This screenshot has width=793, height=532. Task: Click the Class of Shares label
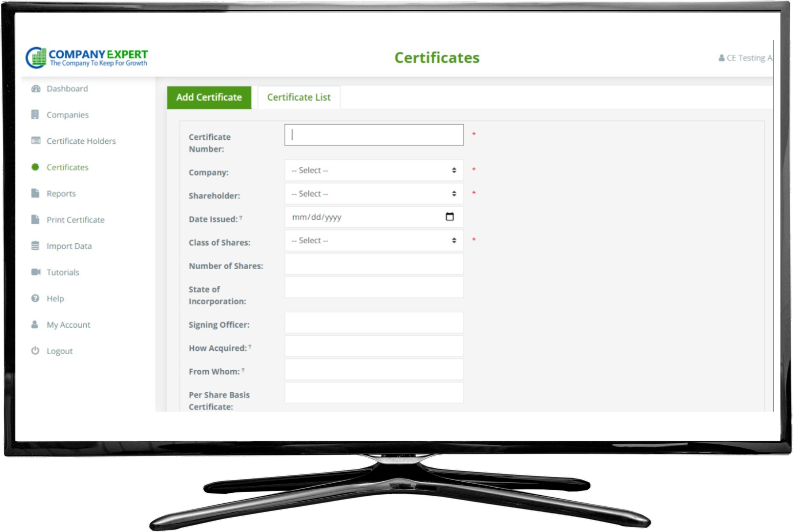[x=219, y=243]
